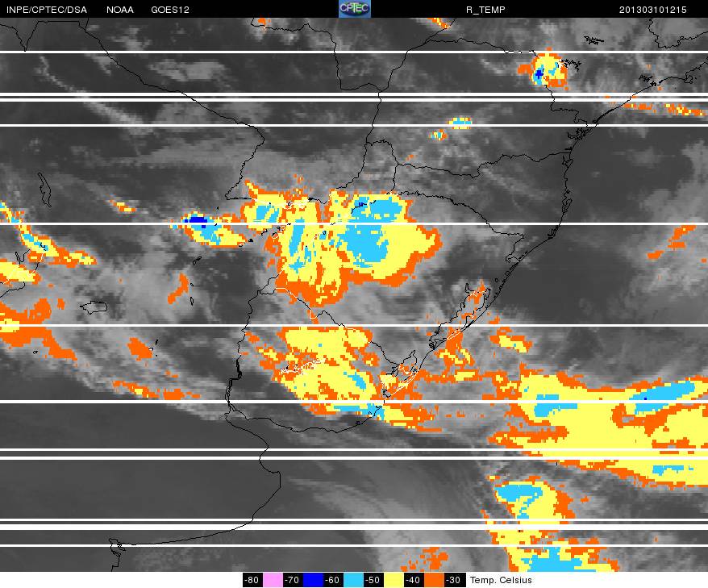The width and height of the screenshot is (708, 588).
Task: Click the -40 legend value
Action: [414, 580]
